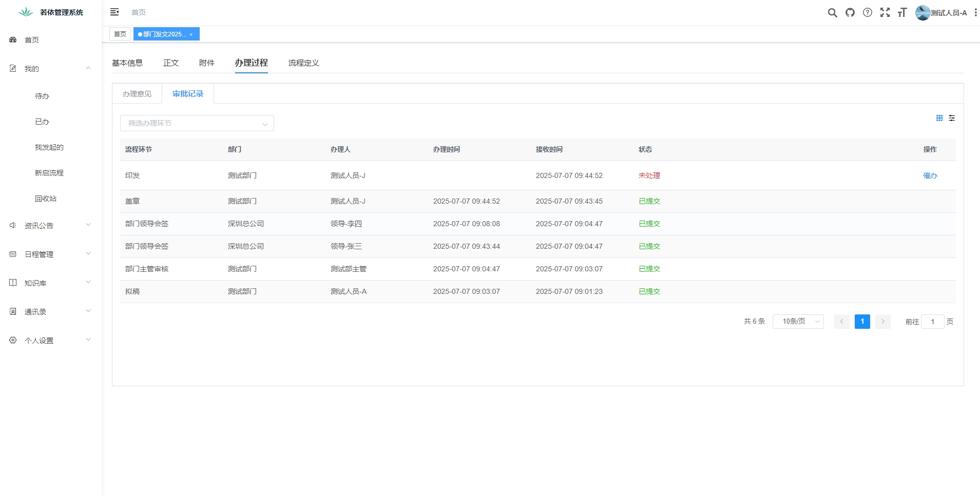
Task: Switch to the 正文 tab
Action: (x=171, y=63)
